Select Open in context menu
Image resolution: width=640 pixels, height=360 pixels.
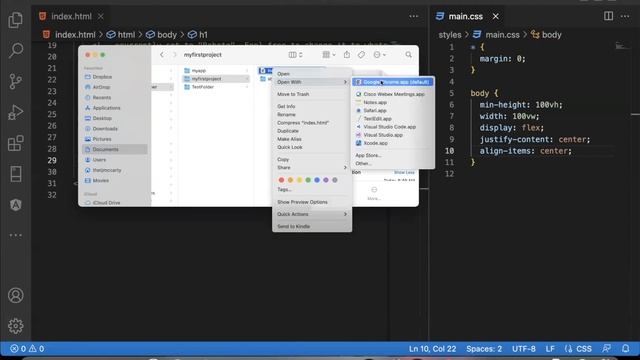click(x=283, y=74)
